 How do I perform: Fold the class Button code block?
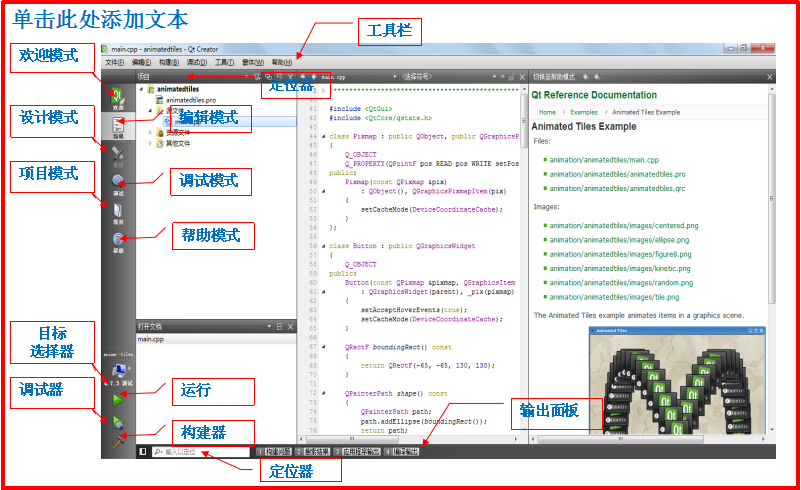pyautogui.click(x=324, y=246)
